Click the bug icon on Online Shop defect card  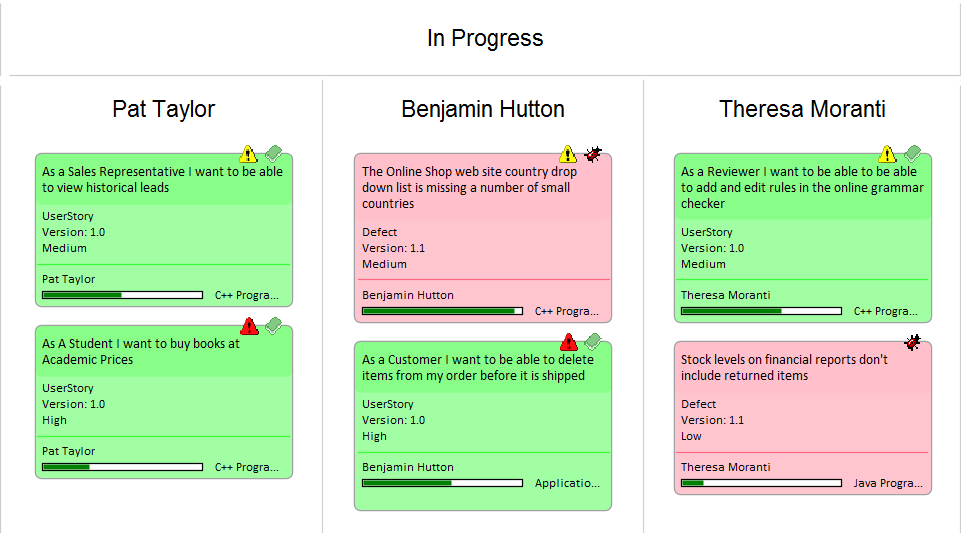click(593, 154)
